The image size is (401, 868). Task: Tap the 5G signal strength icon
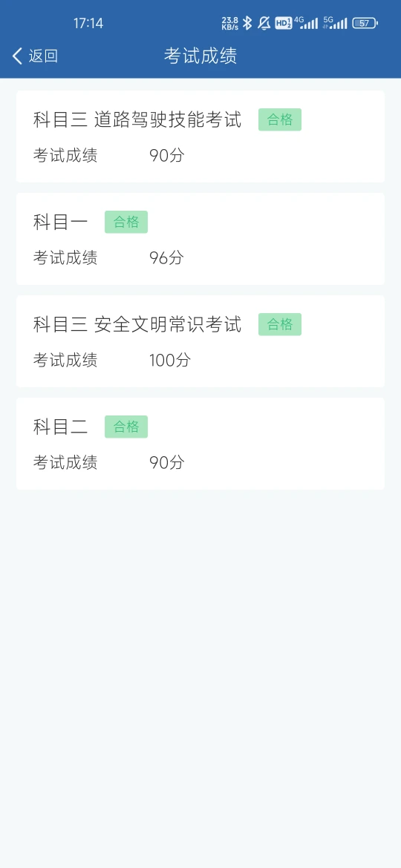click(335, 23)
